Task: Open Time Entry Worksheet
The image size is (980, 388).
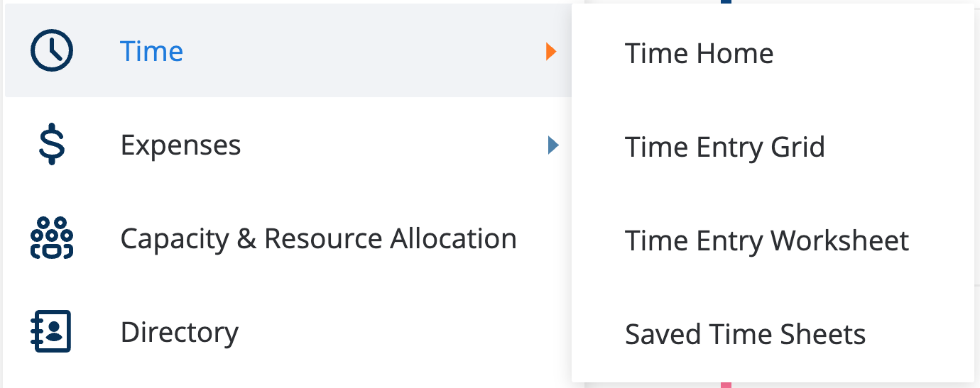Action: 767,240
